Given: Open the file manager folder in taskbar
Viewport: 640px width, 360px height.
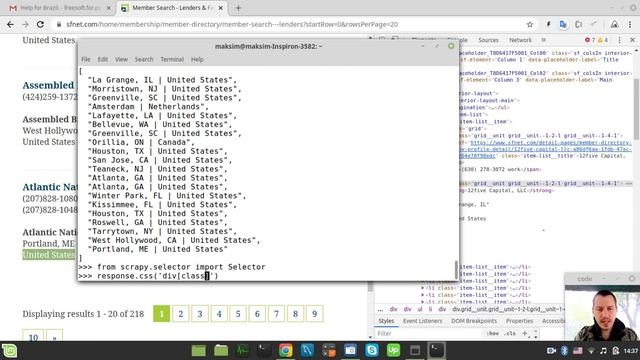Looking at the screenshot, I should click(x=221, y=351).
